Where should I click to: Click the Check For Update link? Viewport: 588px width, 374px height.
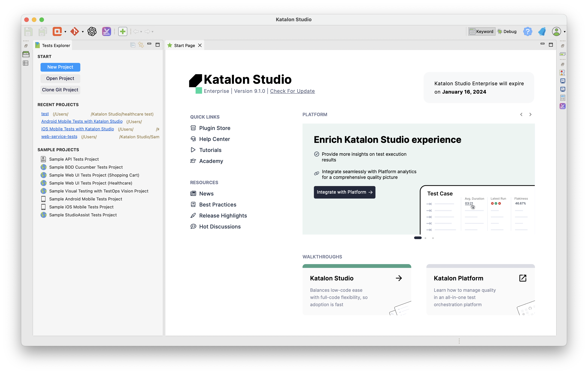click(x=292, y=91)
